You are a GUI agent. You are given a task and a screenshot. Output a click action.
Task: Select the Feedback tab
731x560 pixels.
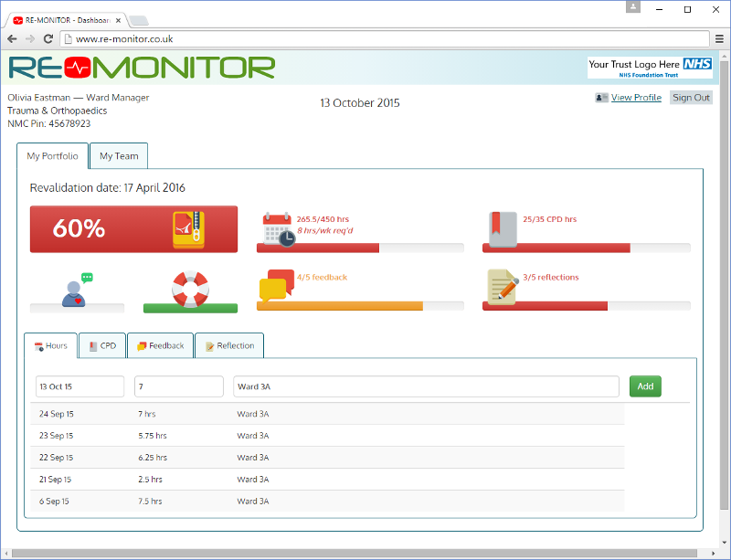click(161, 346)
